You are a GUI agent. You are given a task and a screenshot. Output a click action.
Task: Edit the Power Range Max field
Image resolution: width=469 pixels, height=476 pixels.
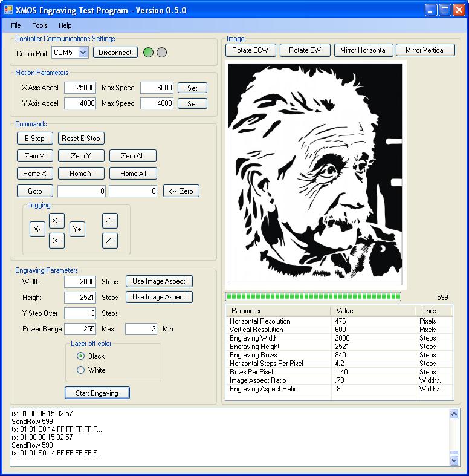[x=80, y=329]
